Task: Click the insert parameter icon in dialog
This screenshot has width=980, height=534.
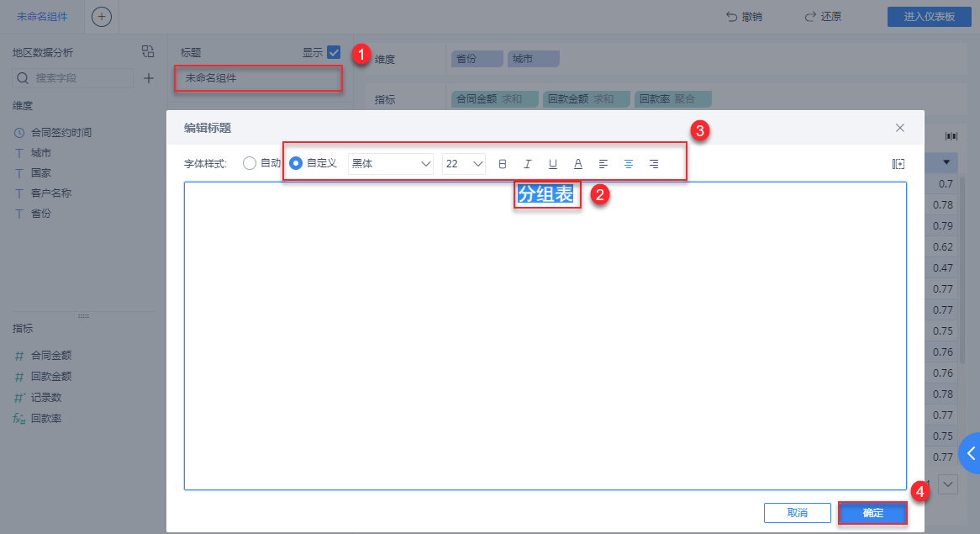Action: 898,164
